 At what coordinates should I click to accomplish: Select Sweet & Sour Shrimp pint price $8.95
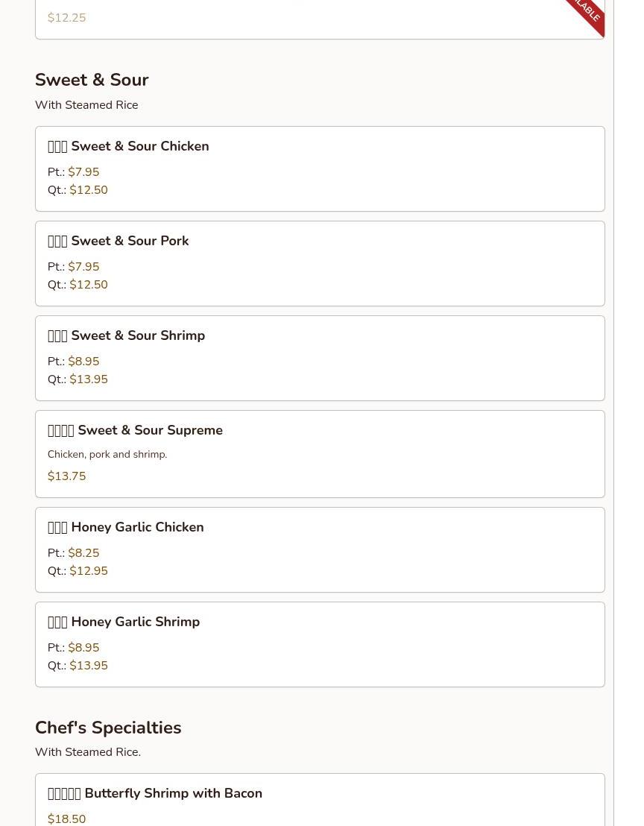83,362
